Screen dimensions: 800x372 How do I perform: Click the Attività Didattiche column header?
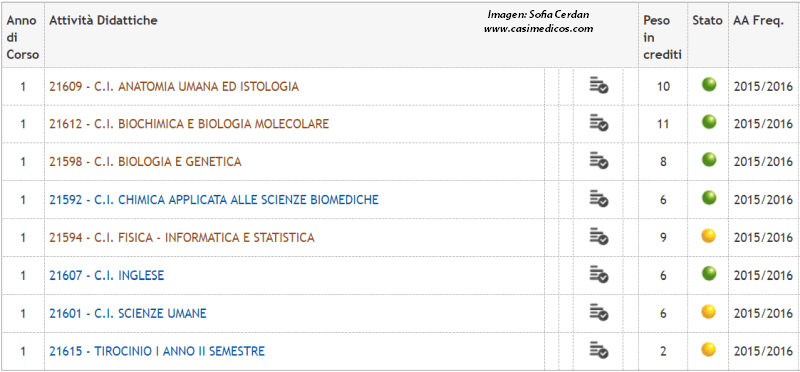[x=104, y=21]
